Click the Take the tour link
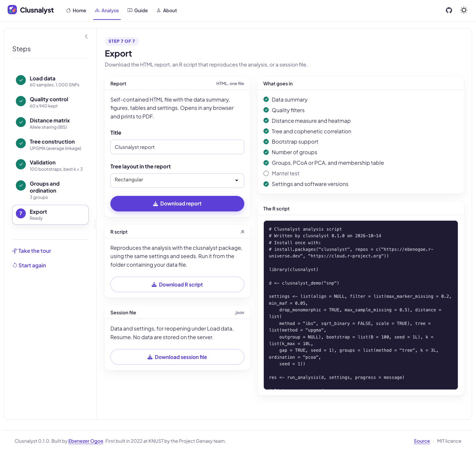Image resolution: width=476 pixels, height=451 pixels. click(x=32, y=251)
